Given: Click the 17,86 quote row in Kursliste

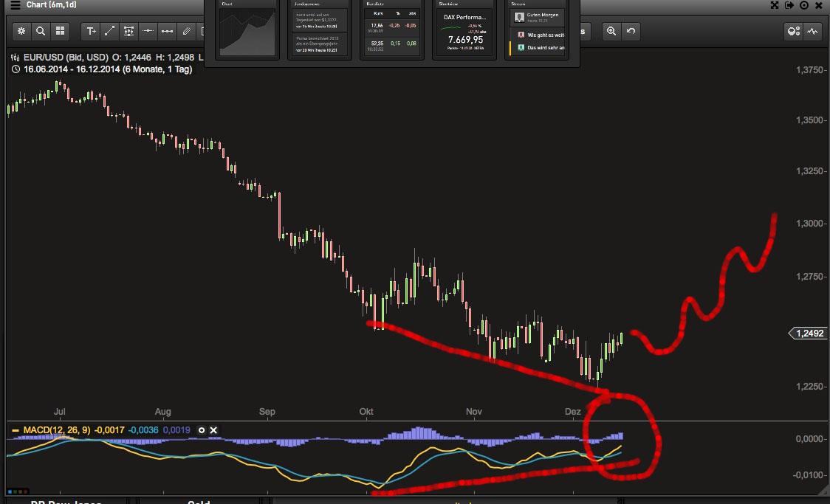Looking at the screenshot, I should click(x=392, y=26).
